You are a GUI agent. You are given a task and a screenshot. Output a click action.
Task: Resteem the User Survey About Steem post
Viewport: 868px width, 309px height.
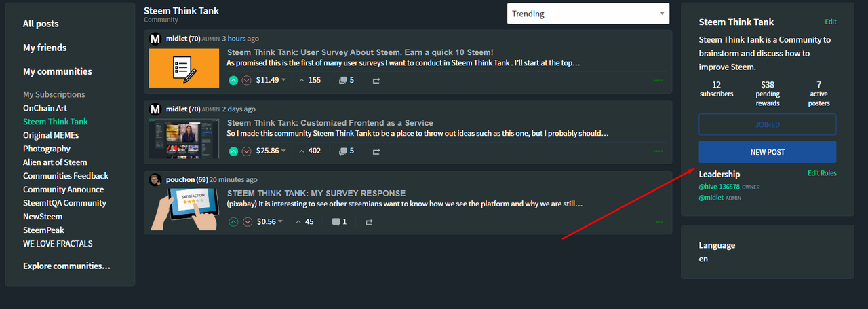(376, 81)
